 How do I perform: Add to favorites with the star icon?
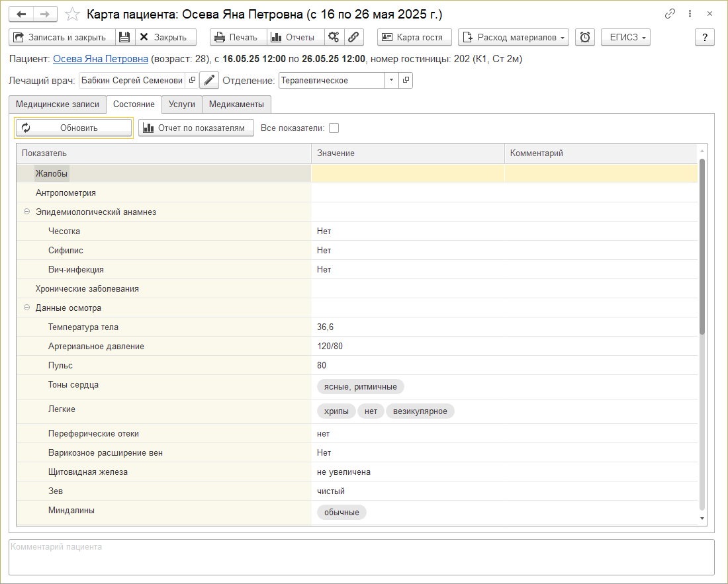[73, 14]
